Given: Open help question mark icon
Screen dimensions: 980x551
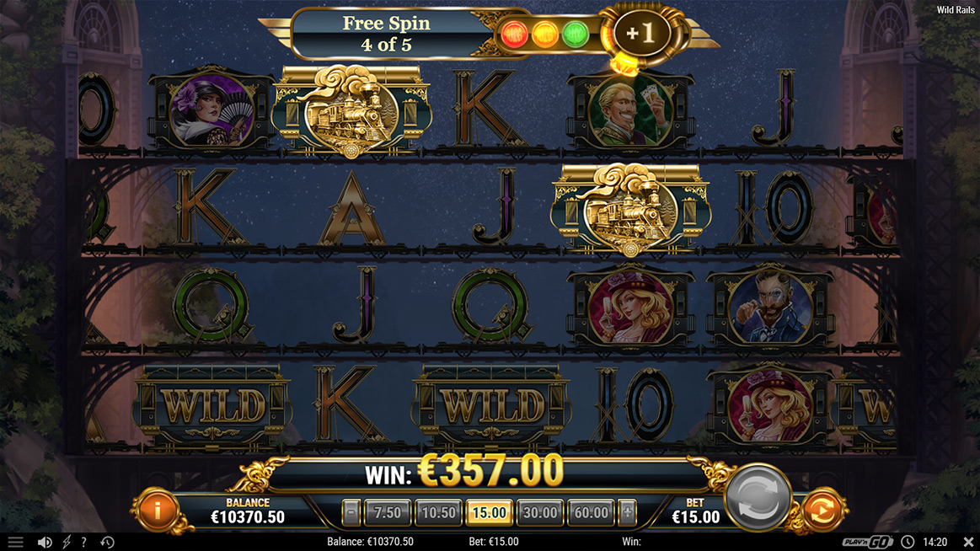Looking at the screenshot, I should pos(83,543).
